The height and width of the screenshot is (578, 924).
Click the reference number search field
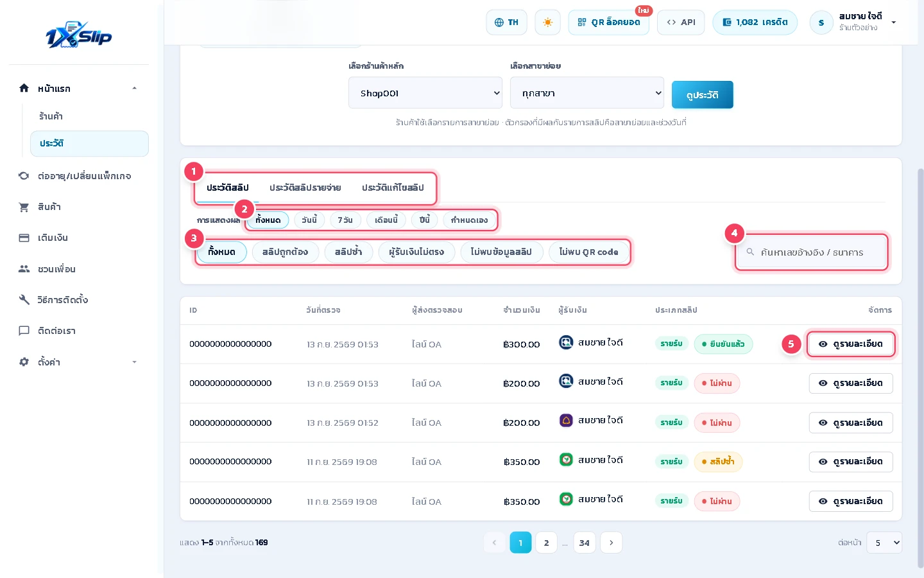coord(812,252)
